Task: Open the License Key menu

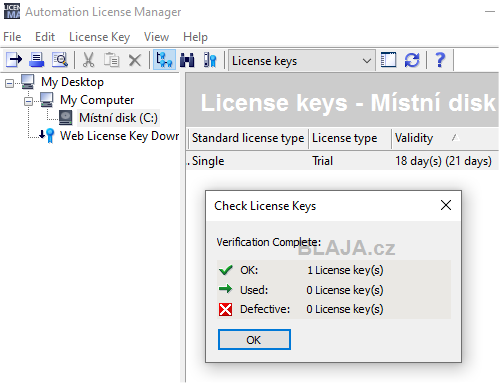Action: [99, 37]
